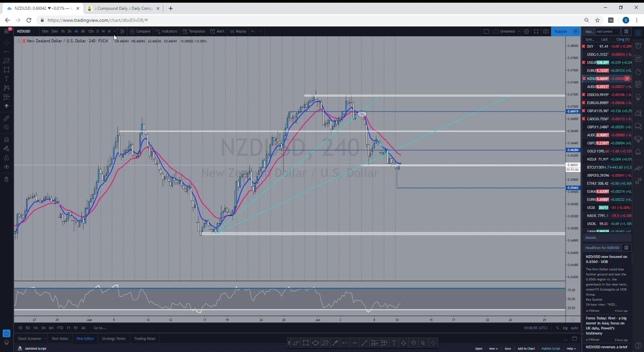
Task: Open chart settings gear icon
Action: [527, 32]
